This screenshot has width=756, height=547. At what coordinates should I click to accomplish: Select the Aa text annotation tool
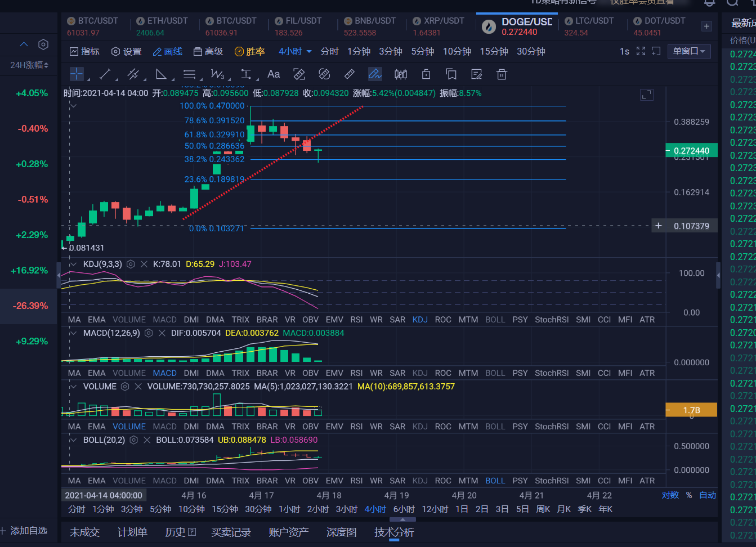click(274, 74)
